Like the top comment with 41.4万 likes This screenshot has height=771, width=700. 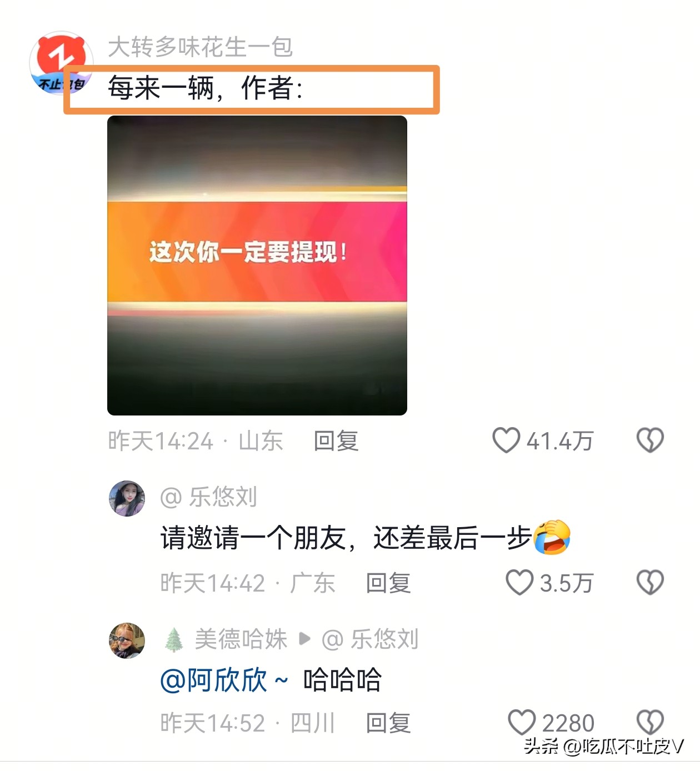(x=506, y=440)
